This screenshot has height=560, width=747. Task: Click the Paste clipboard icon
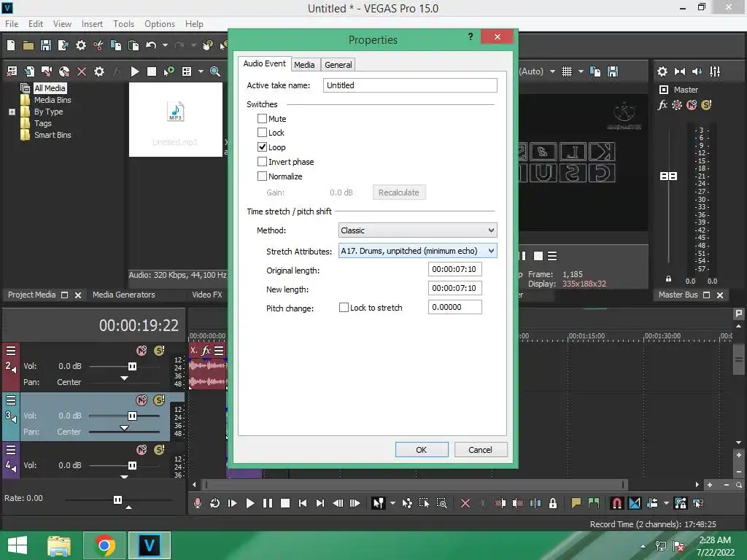[x=133, y=45]
